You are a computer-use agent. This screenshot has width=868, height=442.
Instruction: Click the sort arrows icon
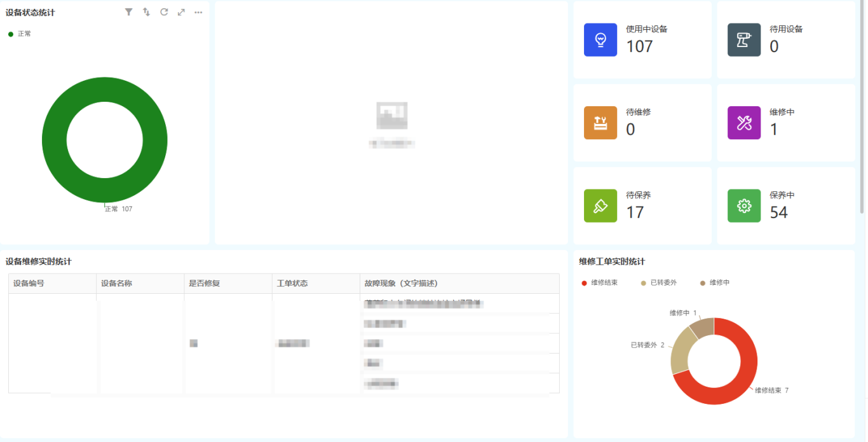(146, 12)
